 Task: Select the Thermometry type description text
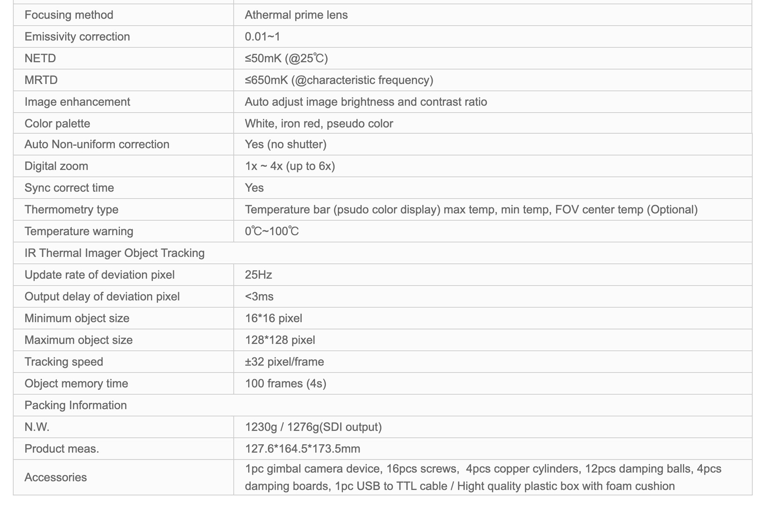tap(471, 210)
